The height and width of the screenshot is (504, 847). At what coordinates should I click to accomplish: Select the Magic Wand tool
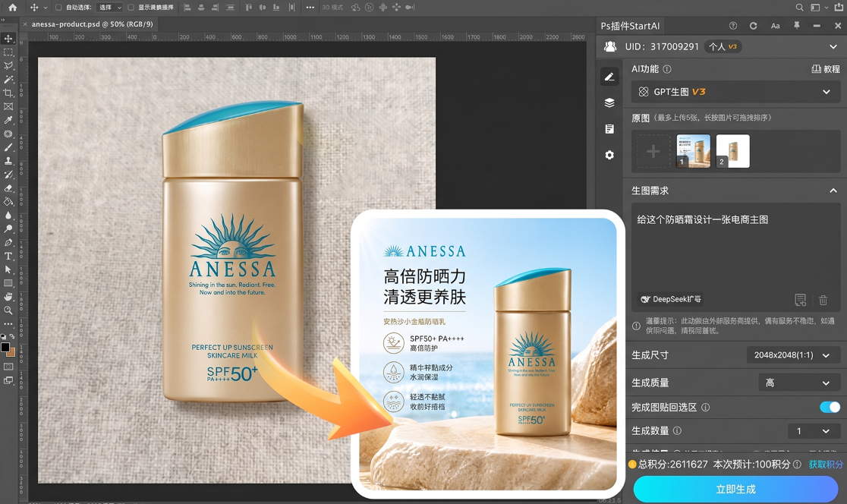click(8, 80)
